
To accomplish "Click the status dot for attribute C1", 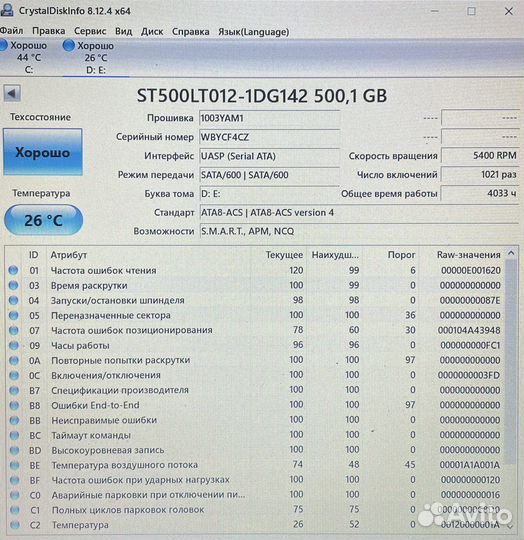I will 15,510.
